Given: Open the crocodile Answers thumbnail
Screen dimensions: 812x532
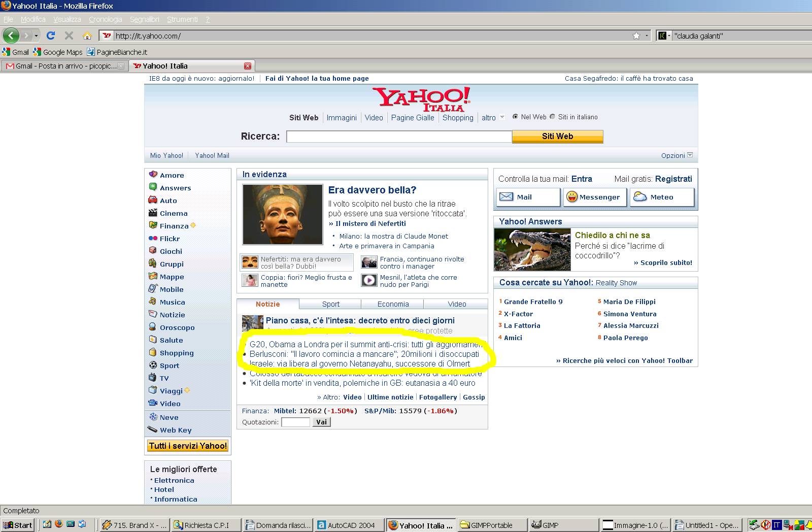Looking at the screenshot, I should click(532, 249).
